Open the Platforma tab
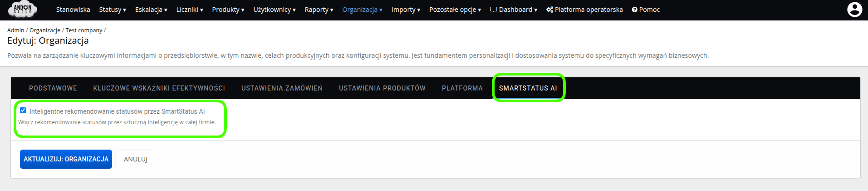 pos(462,88)
